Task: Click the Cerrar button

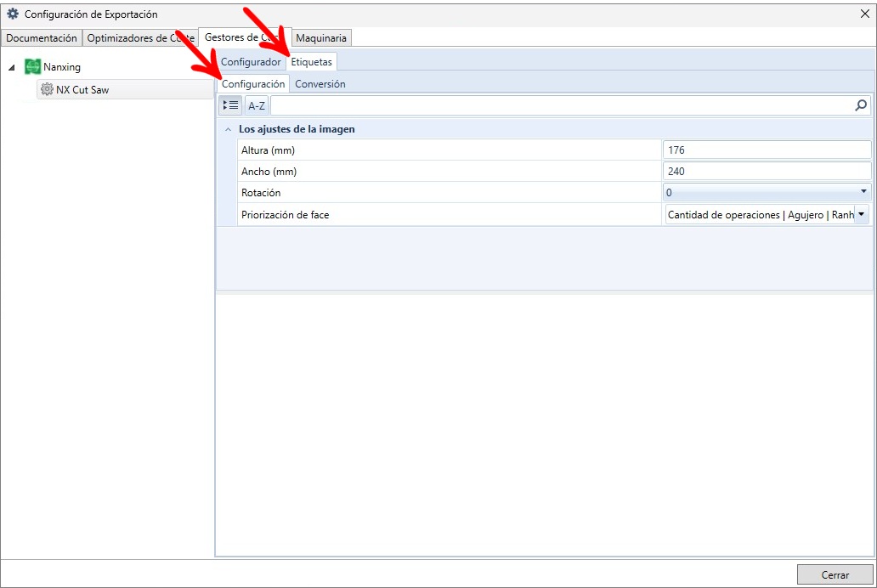Action: click(835, 574)
